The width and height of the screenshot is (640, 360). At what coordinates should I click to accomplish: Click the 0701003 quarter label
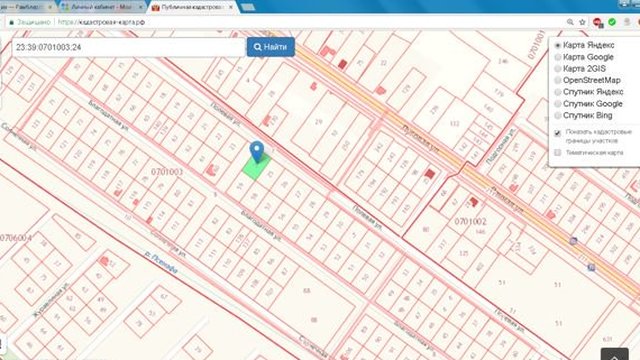(167, 172)
